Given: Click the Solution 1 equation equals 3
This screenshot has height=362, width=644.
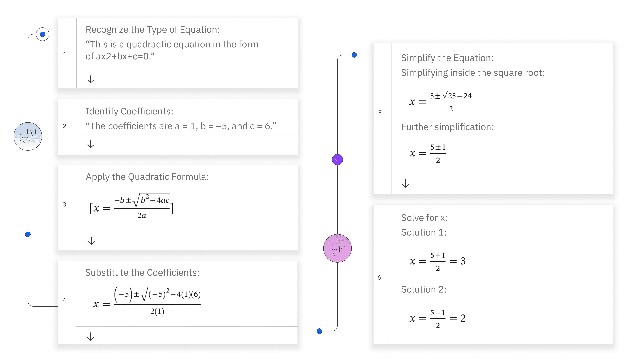Looking at the screenshot, I should (x=437, y=261).
